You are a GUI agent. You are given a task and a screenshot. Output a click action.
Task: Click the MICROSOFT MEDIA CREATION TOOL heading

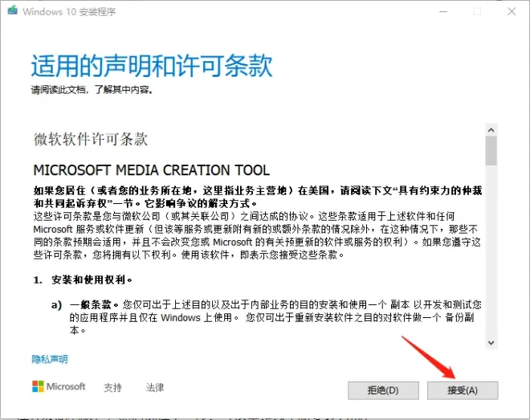coord(152,170)
